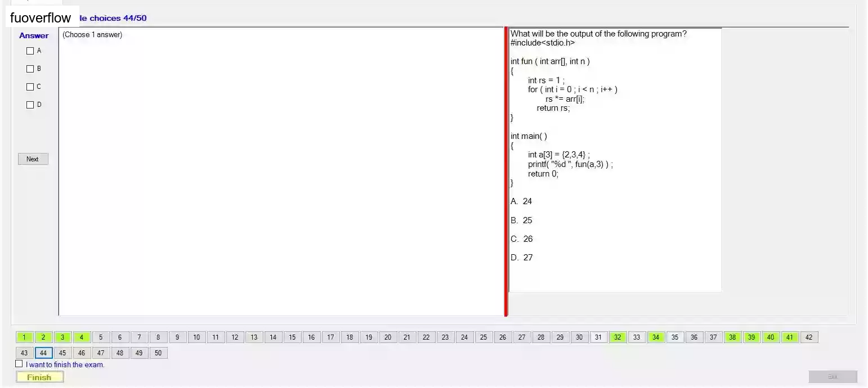Go to question 39
Image resolution: width=868 pixels, height=388 pixels.
751,337
